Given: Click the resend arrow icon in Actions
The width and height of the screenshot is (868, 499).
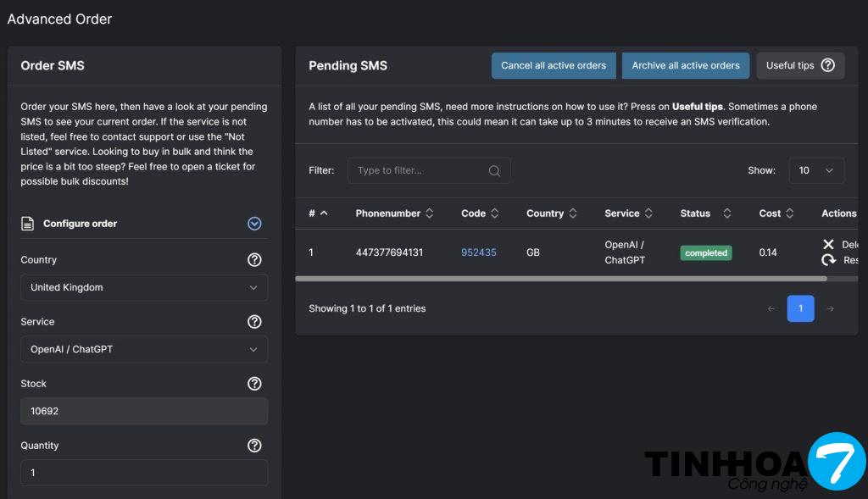Looking at the screenshot, I should pos(828,260).
